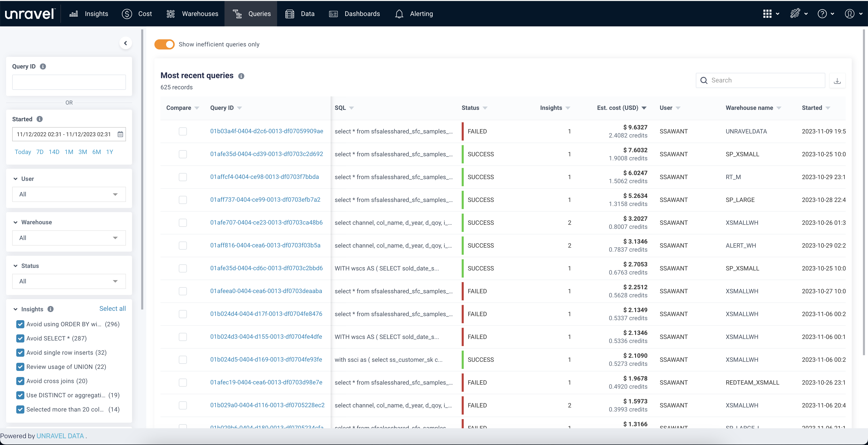Open UNRAVEL DATA footer link
This screenshot has width=868, height=445.
[60, 436]
